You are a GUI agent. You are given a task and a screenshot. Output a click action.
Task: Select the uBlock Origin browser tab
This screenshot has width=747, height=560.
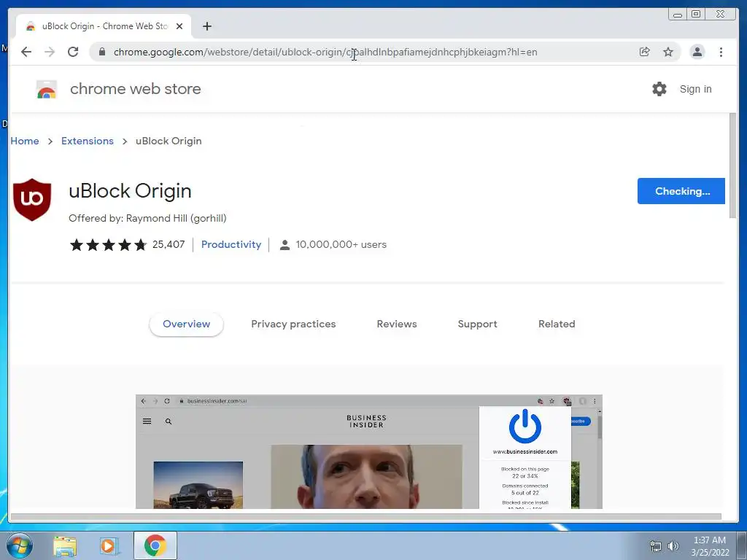(104, 26)
